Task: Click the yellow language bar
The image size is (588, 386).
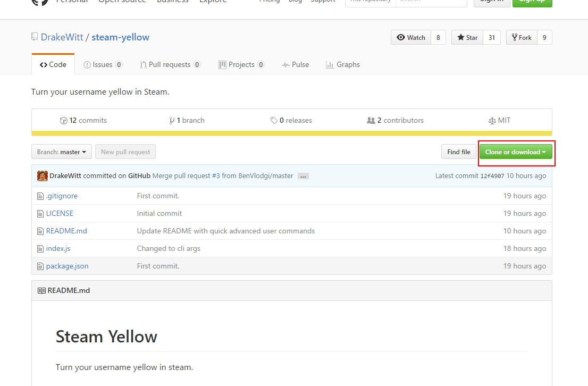Action: (292, 133)
